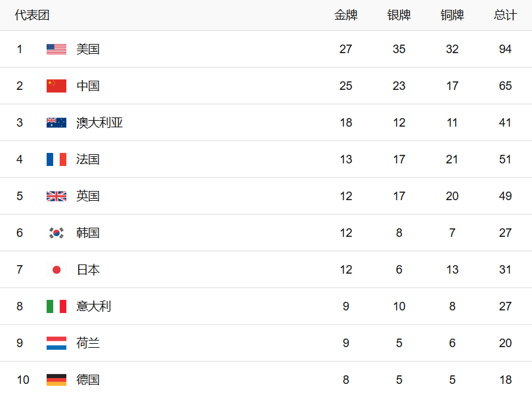This screenshot has height=397, width=532.
Task: Click the Netherlands flag icon
Action: click(56, 343)
